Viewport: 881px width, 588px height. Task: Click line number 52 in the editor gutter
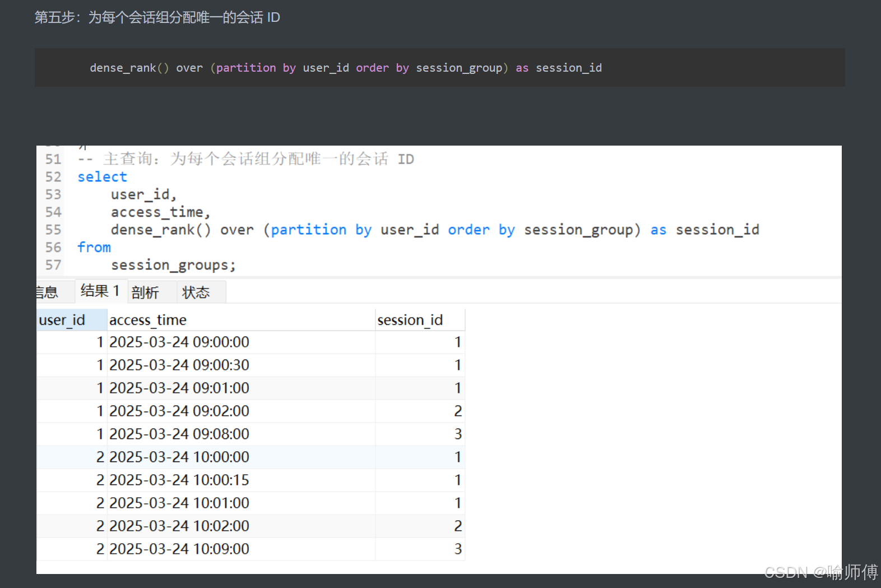click(x=53, y=177)
